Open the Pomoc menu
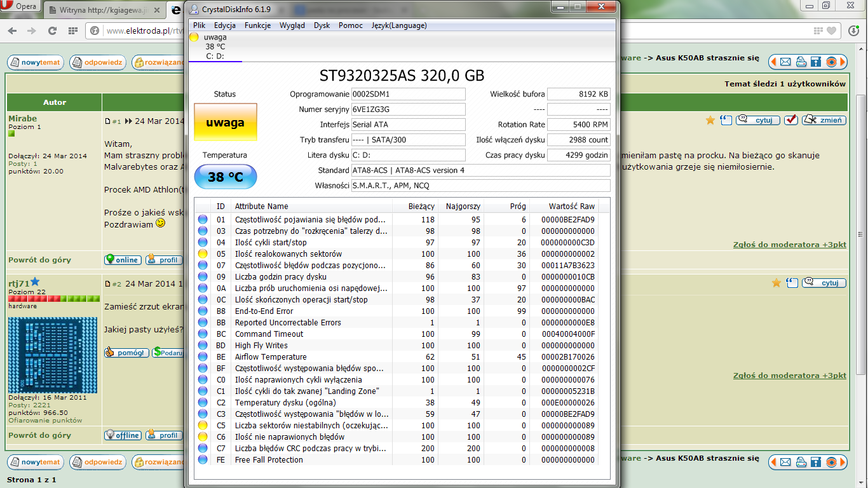The width and height of the screenshot is (868, 488). pyautogui.click(x=351, y=25)
